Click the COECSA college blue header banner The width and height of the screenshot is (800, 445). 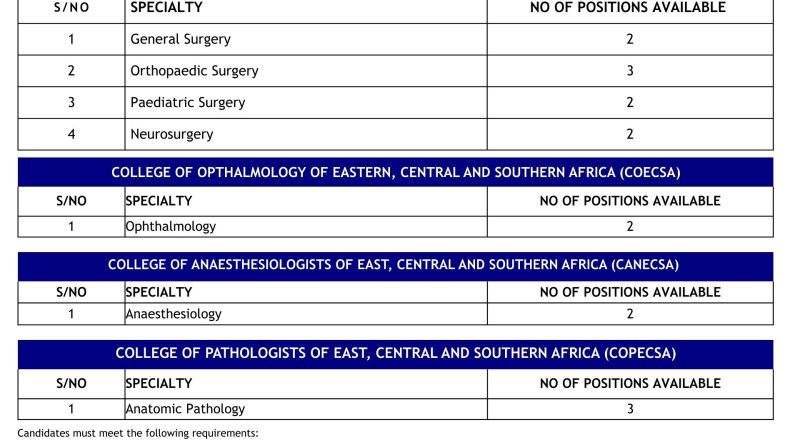tap(395, 172)
